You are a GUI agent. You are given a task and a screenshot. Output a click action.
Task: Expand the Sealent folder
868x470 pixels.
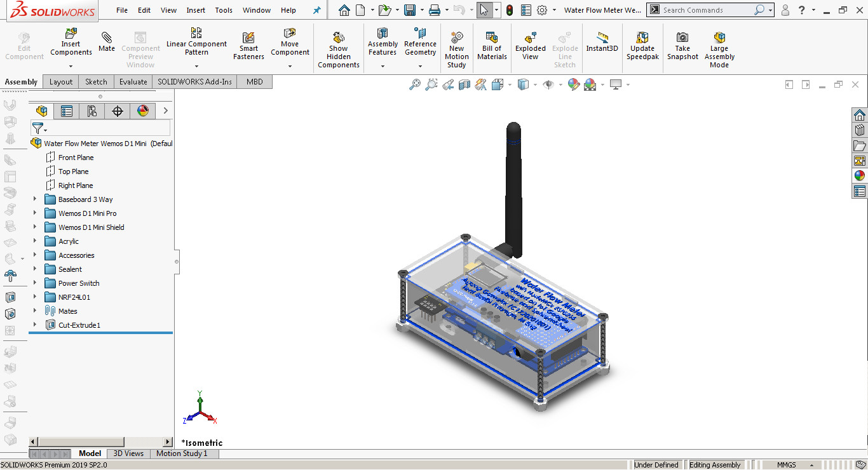click(x=35, y=269)
